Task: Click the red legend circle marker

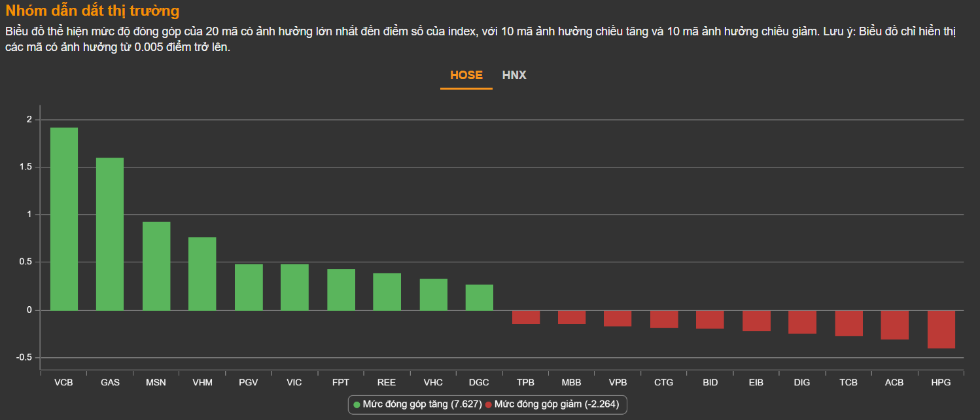Action: [488, 405]
